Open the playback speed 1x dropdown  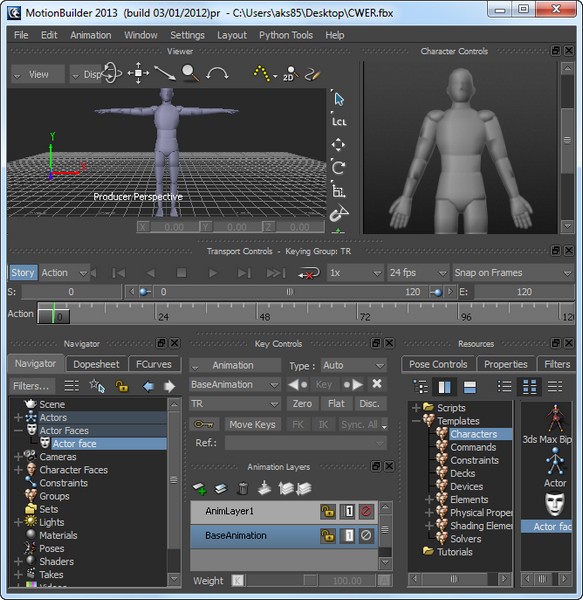click(x=355, y=273)
